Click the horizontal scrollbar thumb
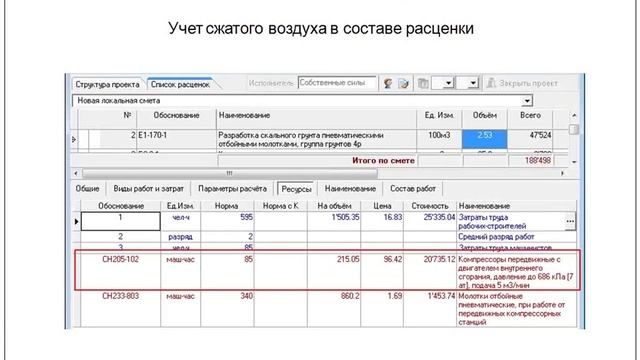The image size is (640, 360). (x=230, y=173)
